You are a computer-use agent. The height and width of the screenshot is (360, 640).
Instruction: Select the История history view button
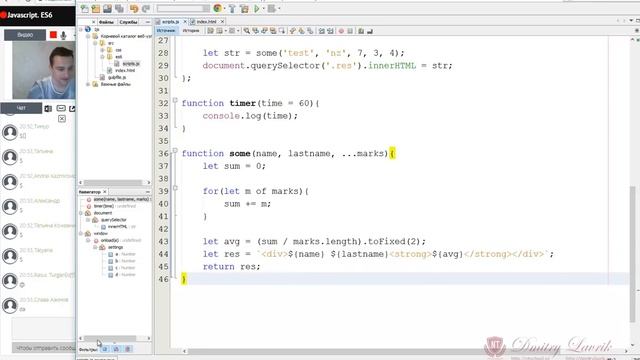tap(191, 31)
